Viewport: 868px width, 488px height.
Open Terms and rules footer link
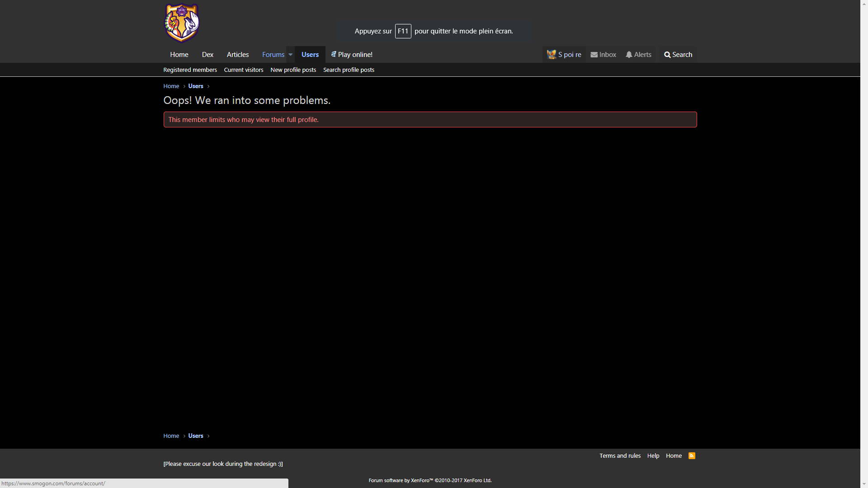620,456
